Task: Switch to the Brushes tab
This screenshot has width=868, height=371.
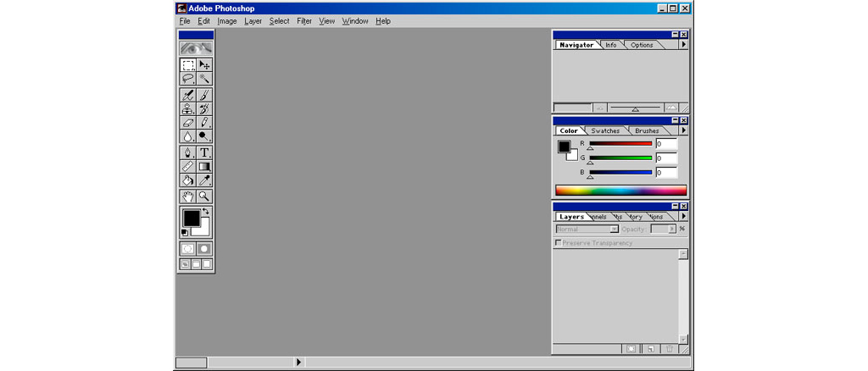Action: point(647,131)
